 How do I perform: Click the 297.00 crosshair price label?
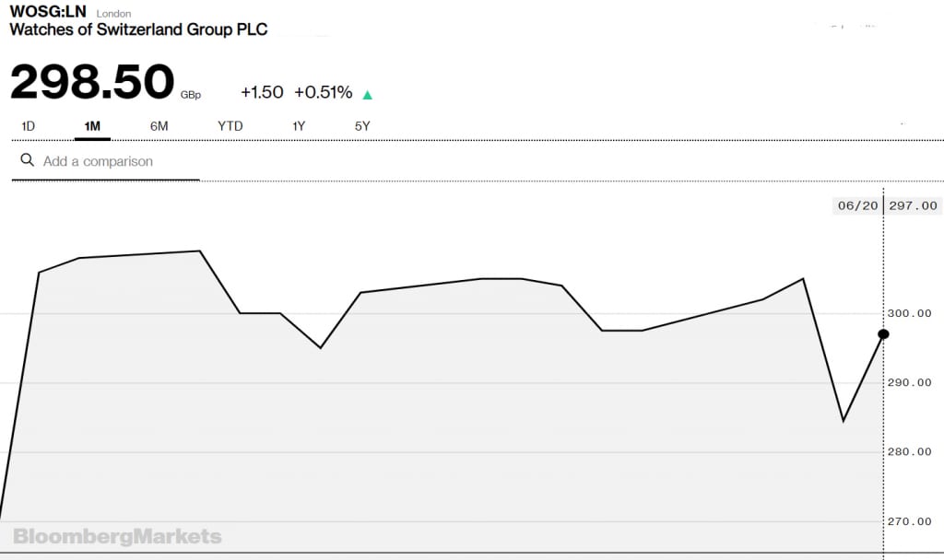913,205
